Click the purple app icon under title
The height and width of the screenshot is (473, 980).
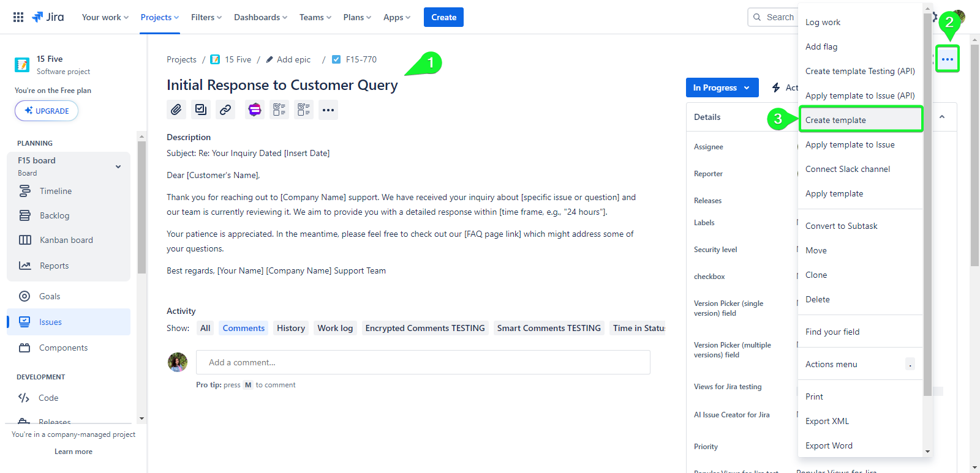point(255,110)
